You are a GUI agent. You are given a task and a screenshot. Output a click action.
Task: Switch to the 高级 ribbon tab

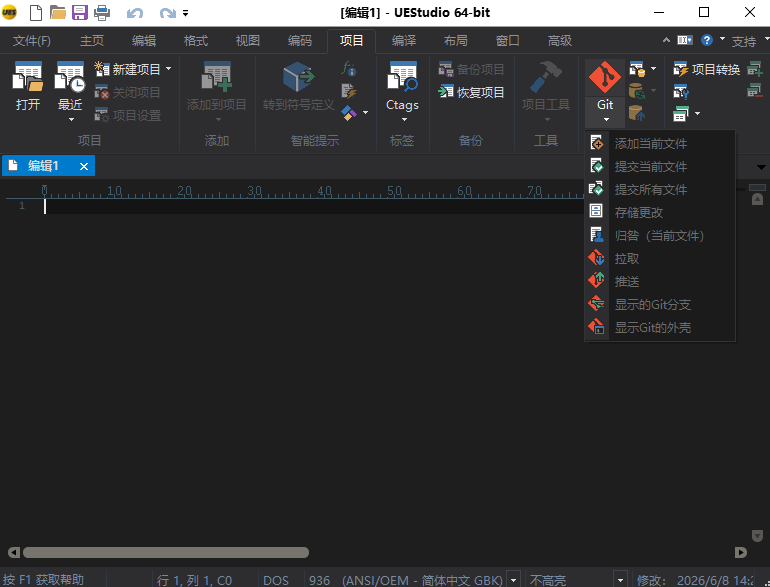point(560,41)
